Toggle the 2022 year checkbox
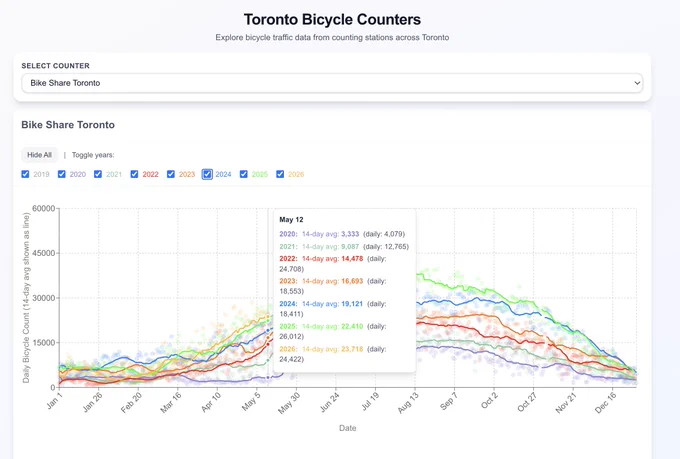 coord(134,174)
